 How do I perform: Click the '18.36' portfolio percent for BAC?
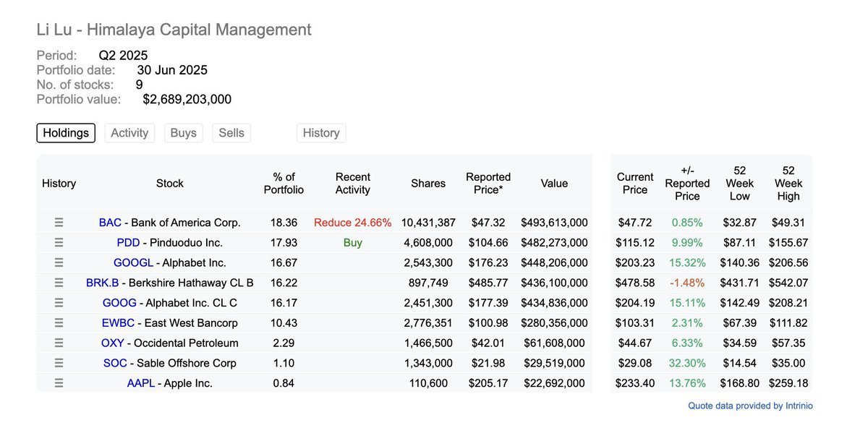point(285,223)
